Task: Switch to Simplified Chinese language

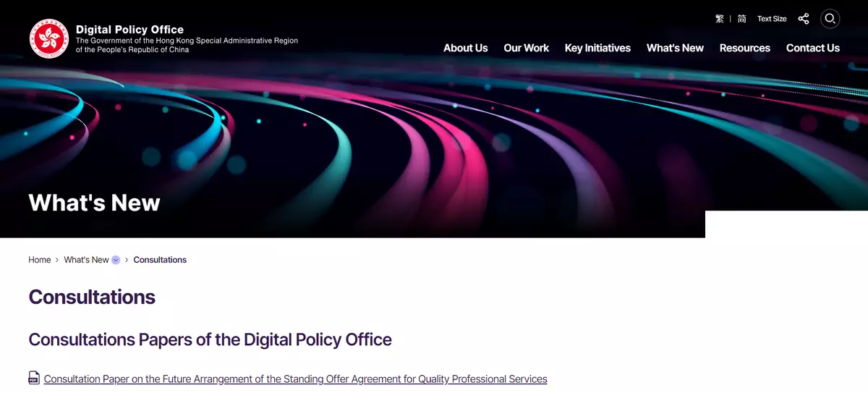Action: pyautogui.click(x=741, y=19)
